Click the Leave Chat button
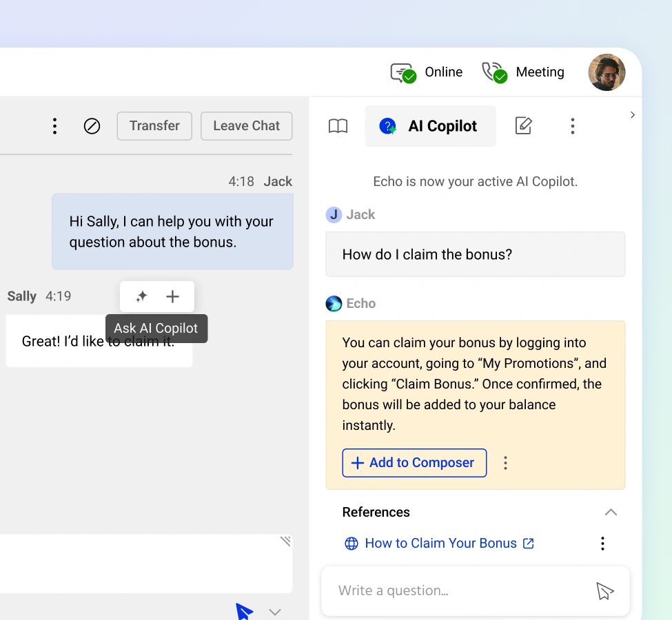The width and height of the screenshot is (672, 620). tap(246, 126)
